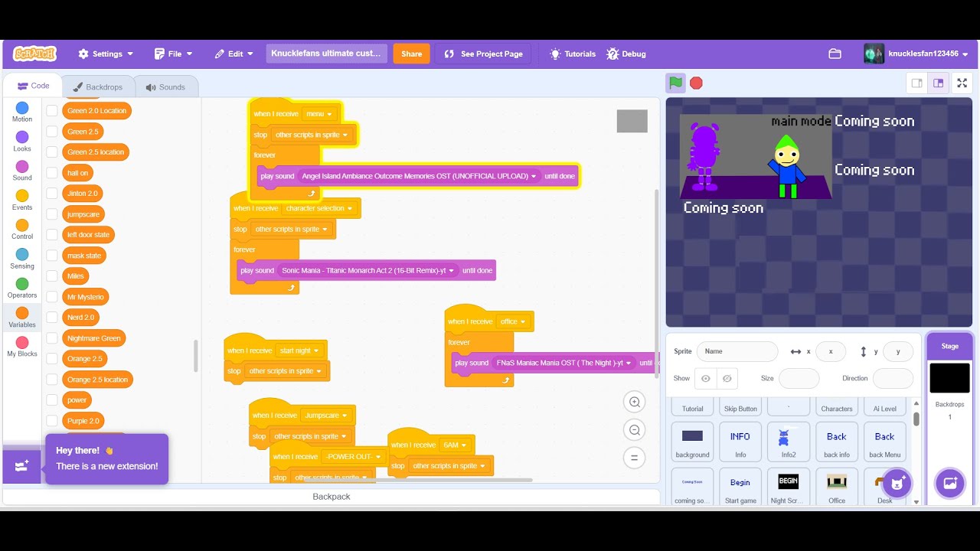
Task: Click the sprite Size field
Action: (x=799, y=378)
